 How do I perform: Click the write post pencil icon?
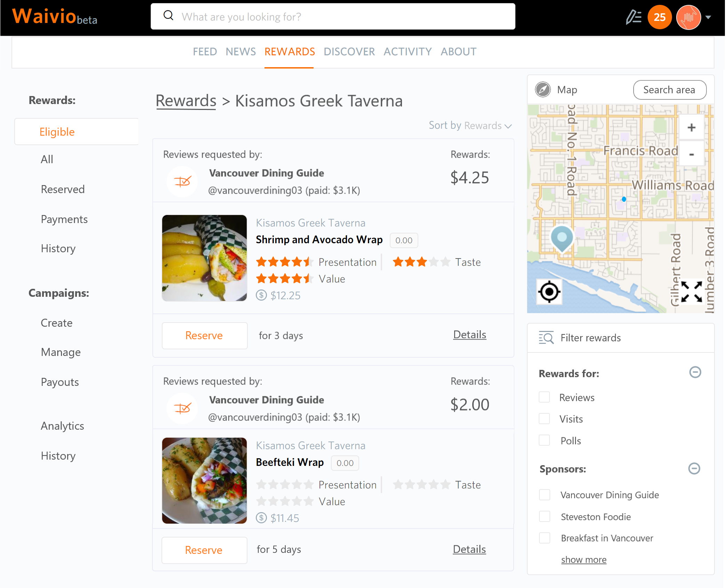click(633, 17)
